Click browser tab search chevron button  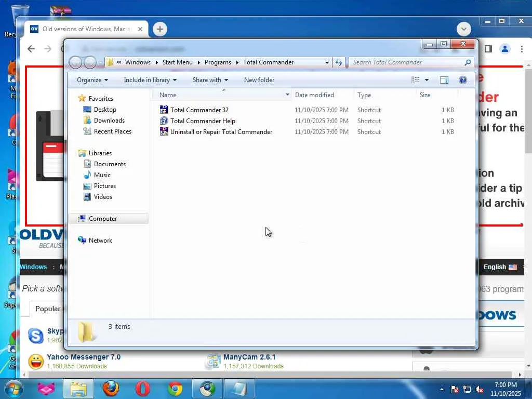464,29
